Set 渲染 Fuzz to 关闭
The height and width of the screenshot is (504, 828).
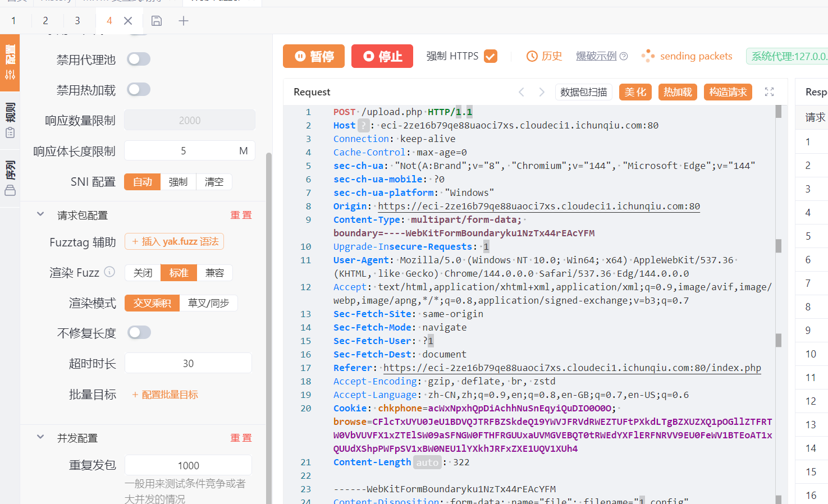point(143,273)
